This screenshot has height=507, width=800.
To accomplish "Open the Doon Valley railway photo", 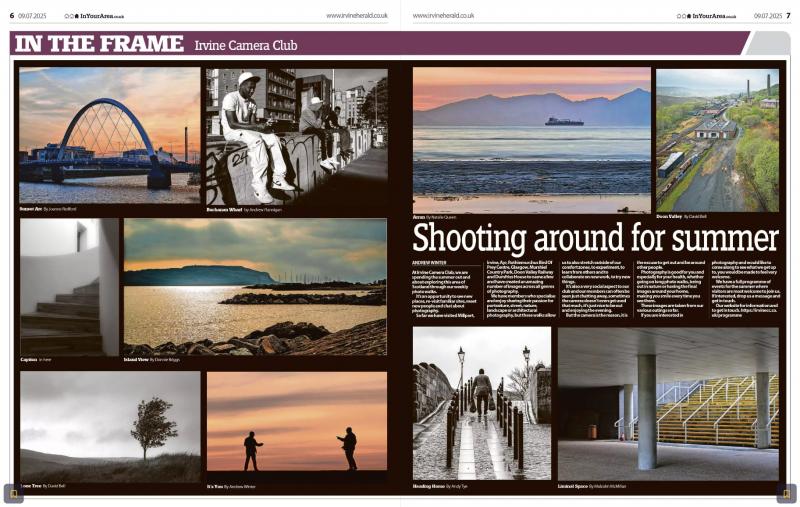I will click(x=717, y=139).
